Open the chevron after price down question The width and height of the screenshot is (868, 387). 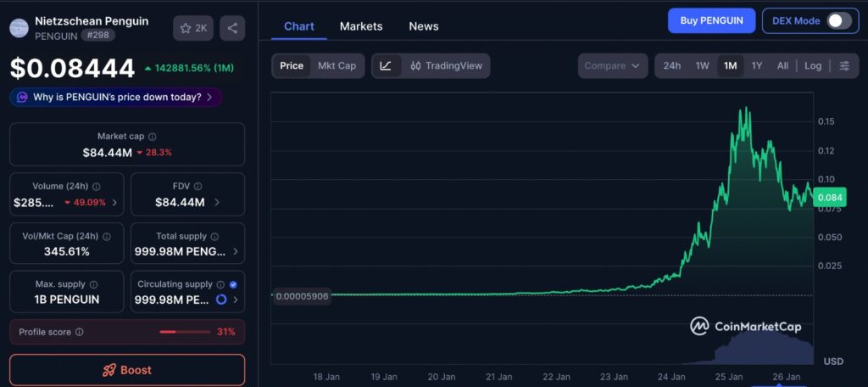(209, 98)
